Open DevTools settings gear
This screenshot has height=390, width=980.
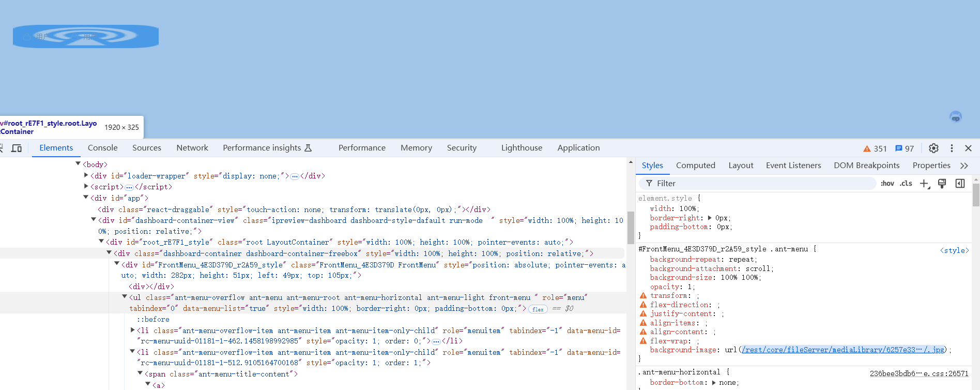(x=933, y=148)
